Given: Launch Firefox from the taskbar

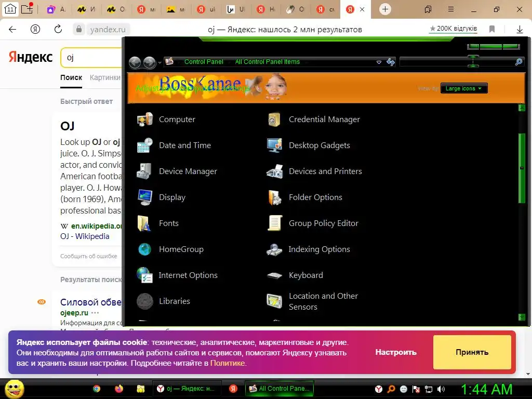Looking at the screenshot, I should (119, 389).
